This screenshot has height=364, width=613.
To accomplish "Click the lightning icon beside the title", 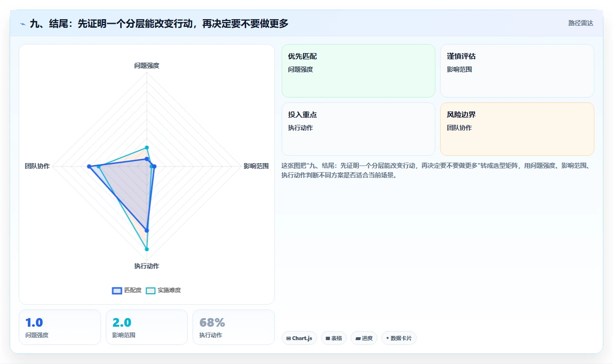I will (23, 24).
